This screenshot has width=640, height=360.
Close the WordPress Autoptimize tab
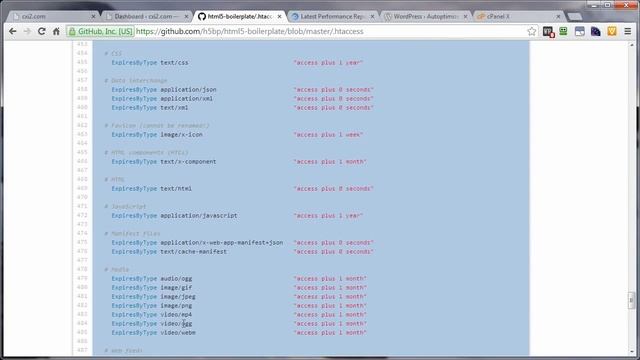pos(465,17)
